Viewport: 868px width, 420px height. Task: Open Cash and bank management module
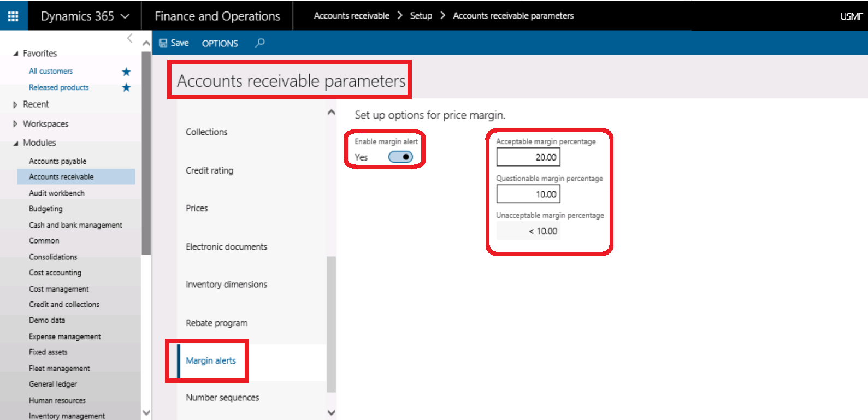coord(76,225)
